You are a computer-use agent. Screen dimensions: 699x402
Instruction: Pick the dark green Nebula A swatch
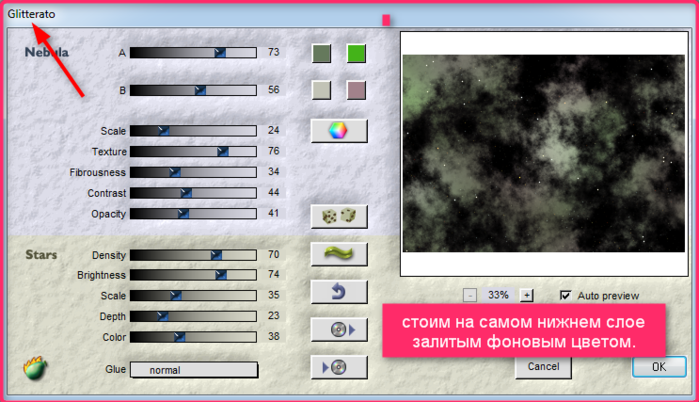click(x=321, y=53)
